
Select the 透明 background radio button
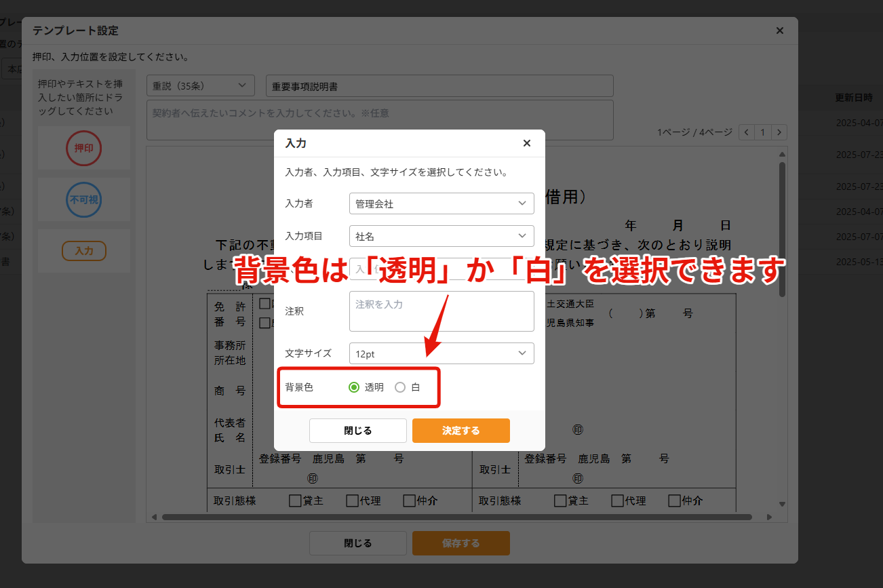click(353, 387)
